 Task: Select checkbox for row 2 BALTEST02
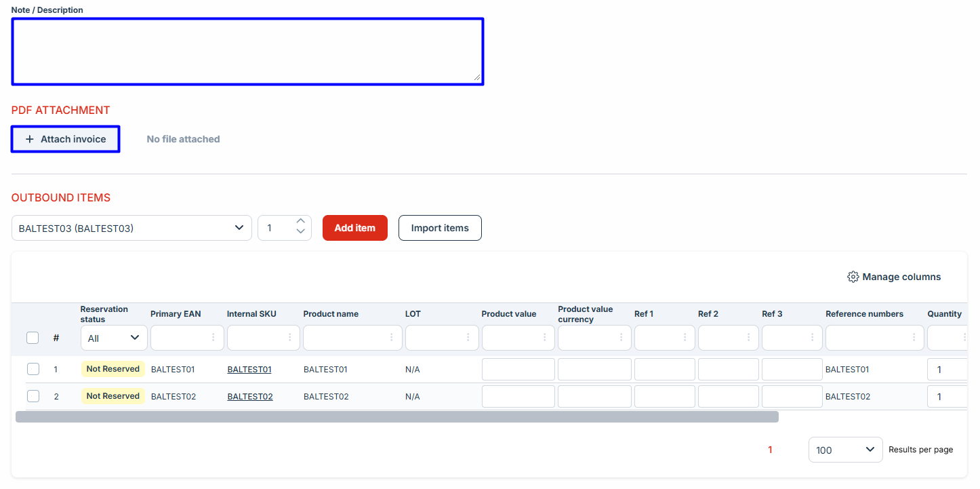33,396
